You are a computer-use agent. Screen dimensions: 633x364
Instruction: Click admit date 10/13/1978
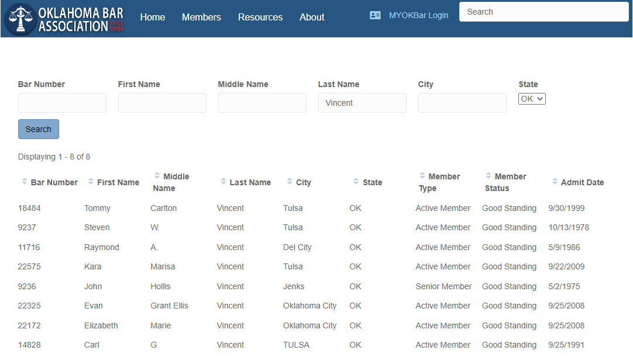click(x=569, y=227)
